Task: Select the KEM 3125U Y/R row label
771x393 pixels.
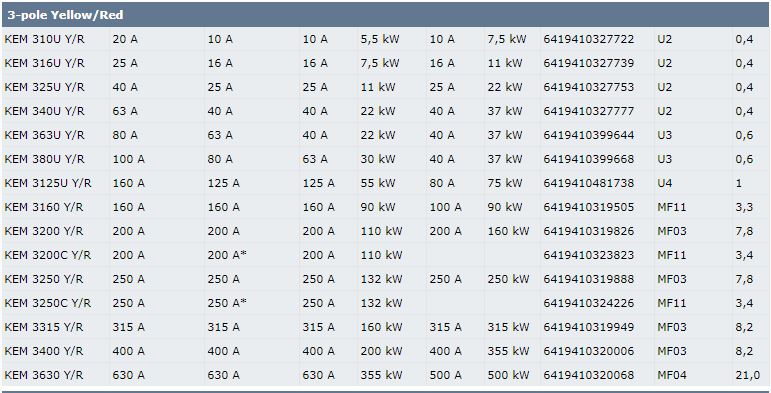Action: click(x=48, y=183)
